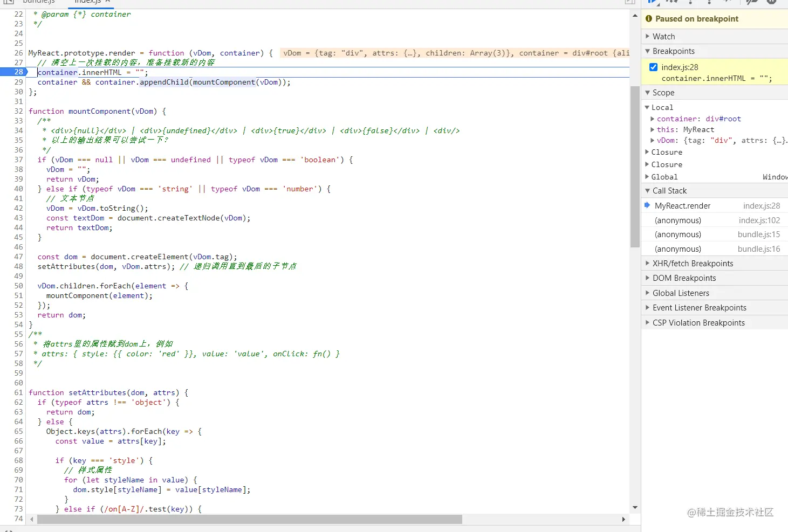Set a breakpoint on line number 47
This screenshot has height=532, width=788.
(18, 257)
